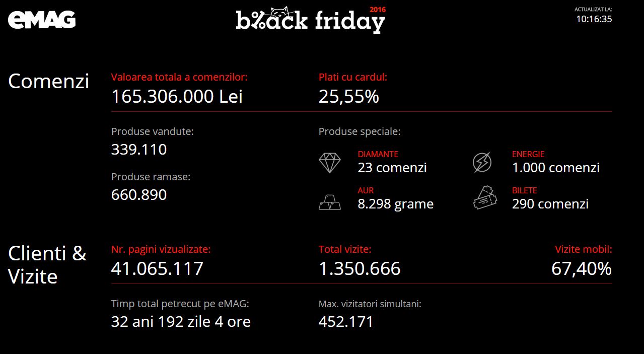The image size is (644, 354).
Task: Click the total order value 165.306.000 Lei
Action: tap(177, 97)
